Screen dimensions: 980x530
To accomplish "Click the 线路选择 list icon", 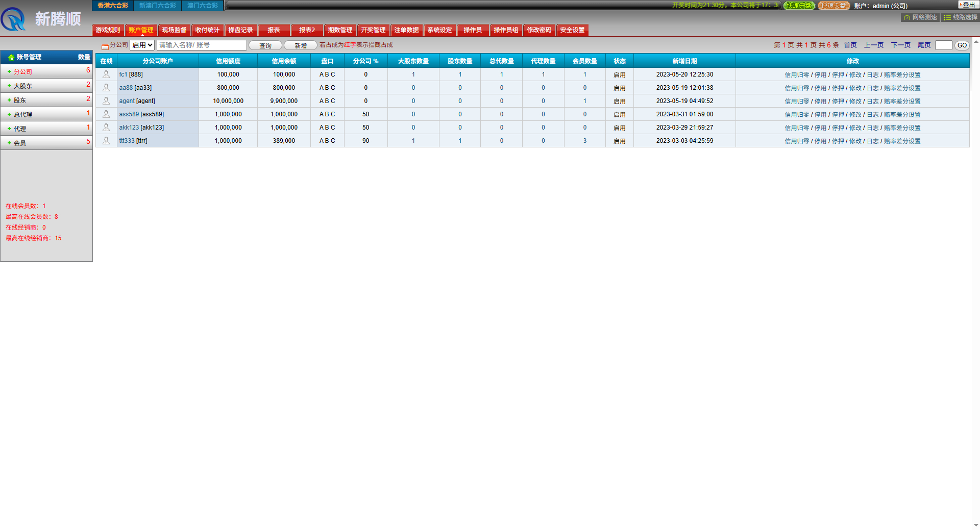I will (x=947, y=17).
